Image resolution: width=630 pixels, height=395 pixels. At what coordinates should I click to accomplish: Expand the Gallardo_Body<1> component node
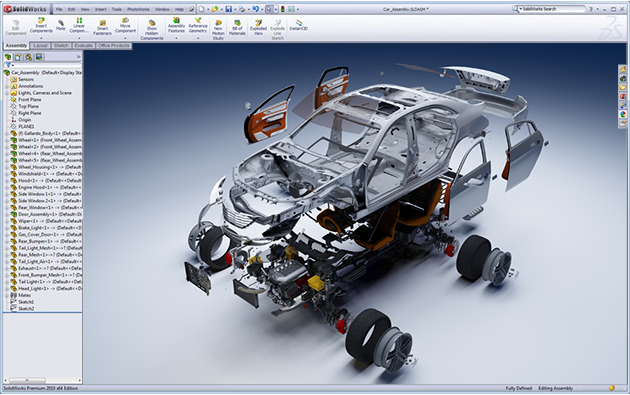(x=7, y=133)
